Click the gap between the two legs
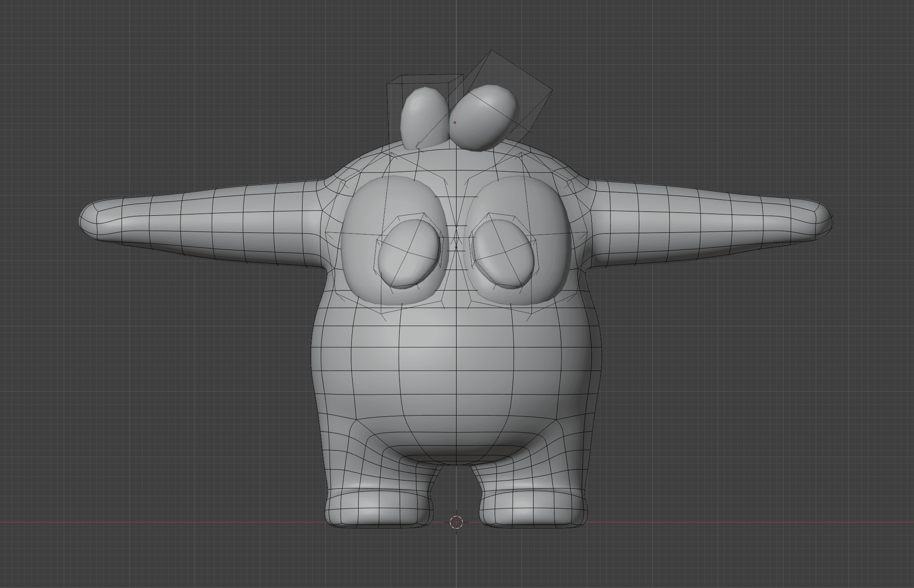 [x=456, y=492]
